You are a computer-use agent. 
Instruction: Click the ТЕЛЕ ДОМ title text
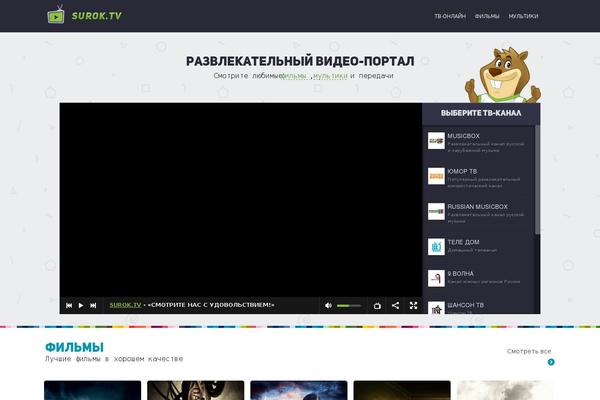tap(463, 242)
